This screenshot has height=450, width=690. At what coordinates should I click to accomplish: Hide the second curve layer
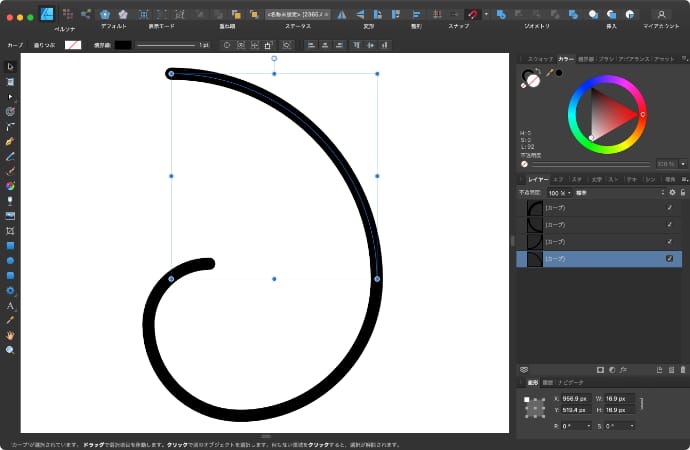669,225
